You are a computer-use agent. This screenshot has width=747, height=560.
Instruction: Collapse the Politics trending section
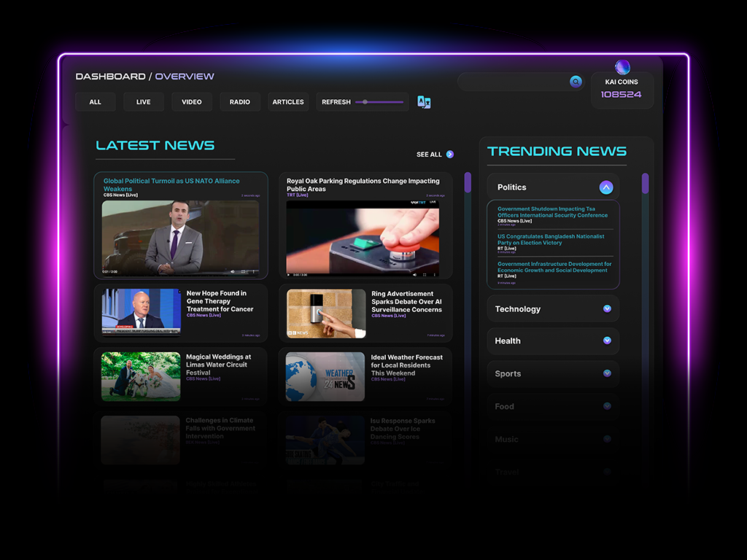tap(605, 187)
